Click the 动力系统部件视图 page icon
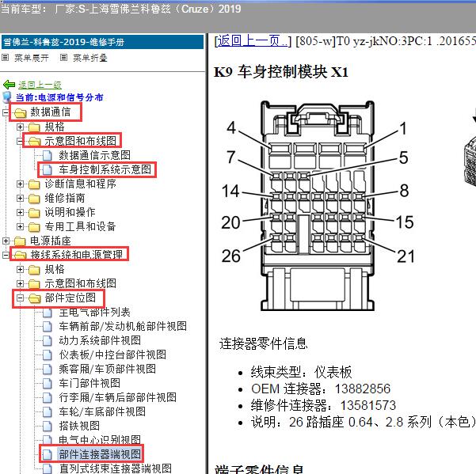 tap(47, 340)
